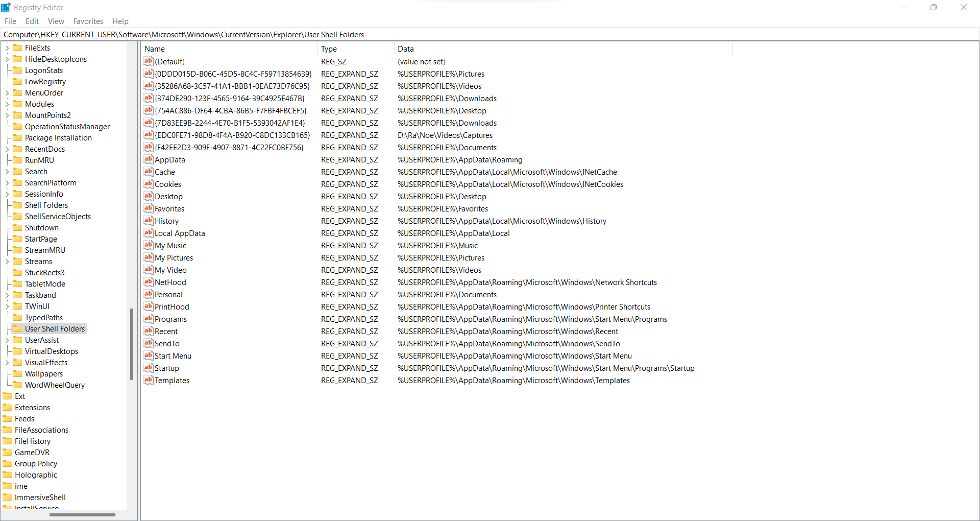Expand the HideDesktopIcons key
This screenshot has height=521, width=980.
pyautogui.click(x=7, y=59)
